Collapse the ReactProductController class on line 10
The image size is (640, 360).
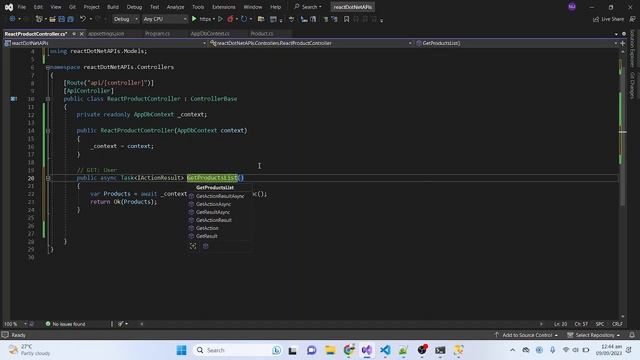[x=48, y=99]
